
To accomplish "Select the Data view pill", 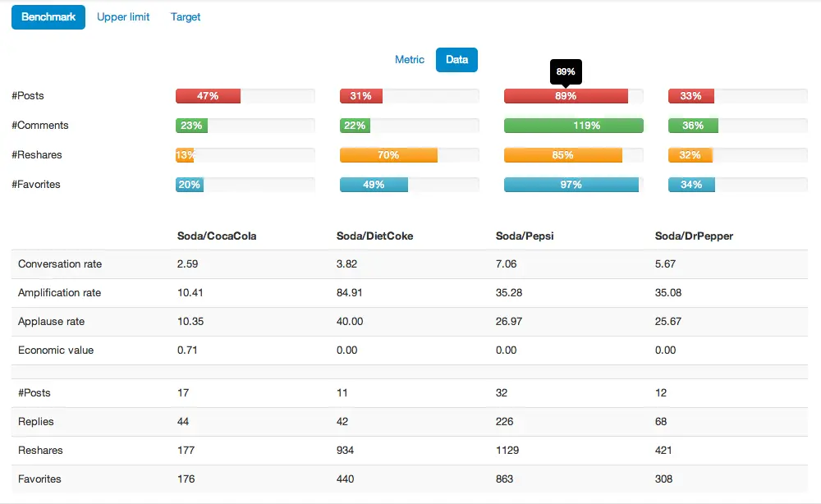I will 456,60.
